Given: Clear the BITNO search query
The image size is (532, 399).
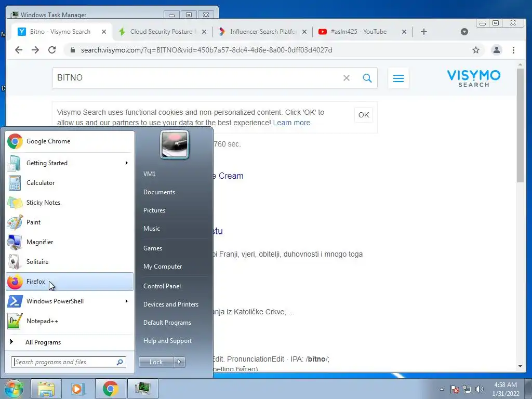Looking at the screenshot, I should coord(347,78).
